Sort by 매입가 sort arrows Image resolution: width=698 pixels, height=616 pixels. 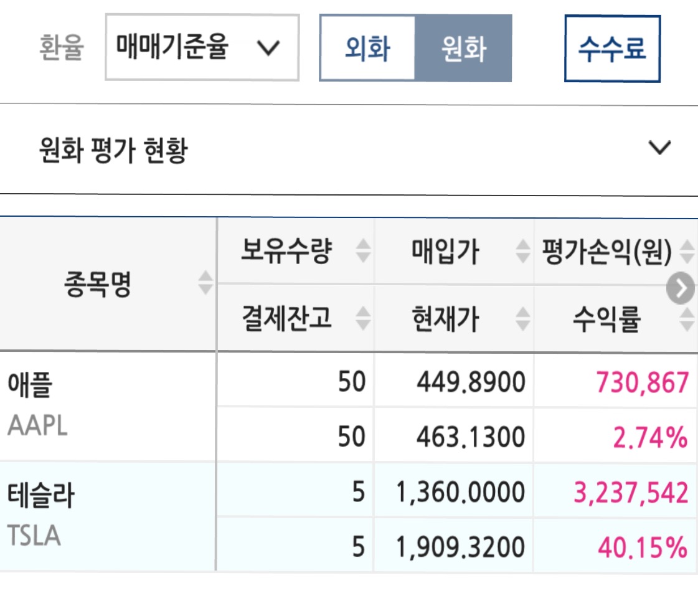[522, 251]
